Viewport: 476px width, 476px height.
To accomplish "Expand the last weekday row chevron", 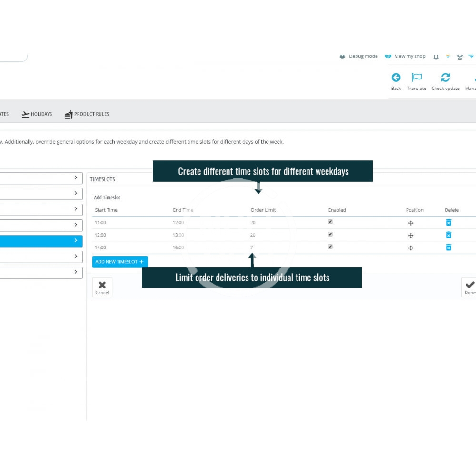I will [76, 272].
